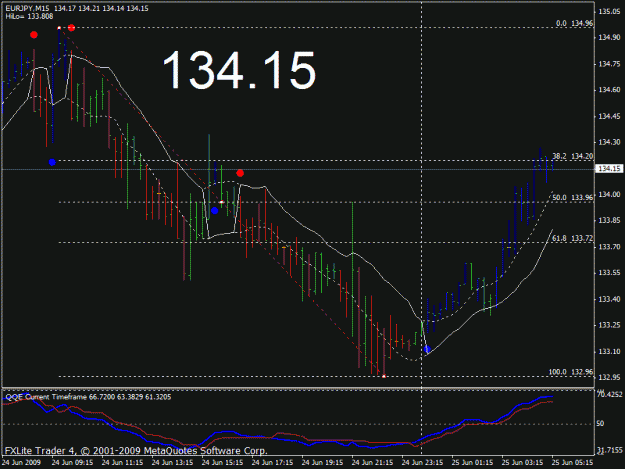Select the Fibonacci 38.2 134.20 level label

(x=573, y=156)
